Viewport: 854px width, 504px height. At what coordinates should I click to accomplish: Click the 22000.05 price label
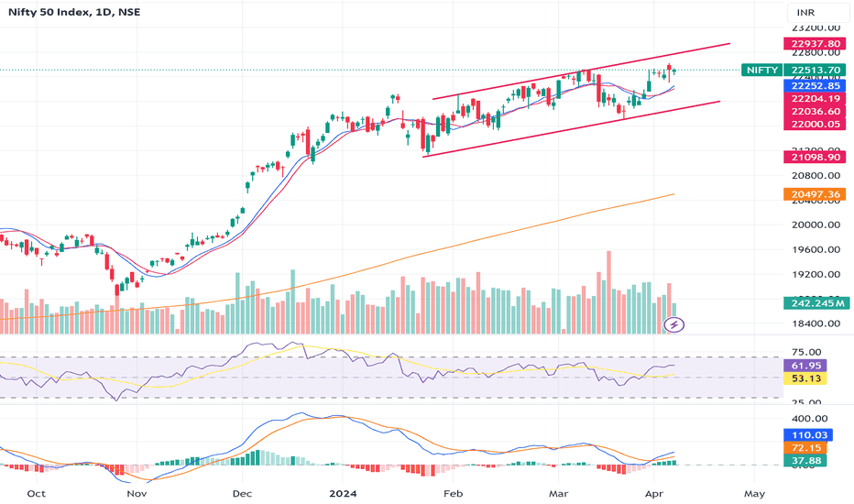(x=815, y=124)
